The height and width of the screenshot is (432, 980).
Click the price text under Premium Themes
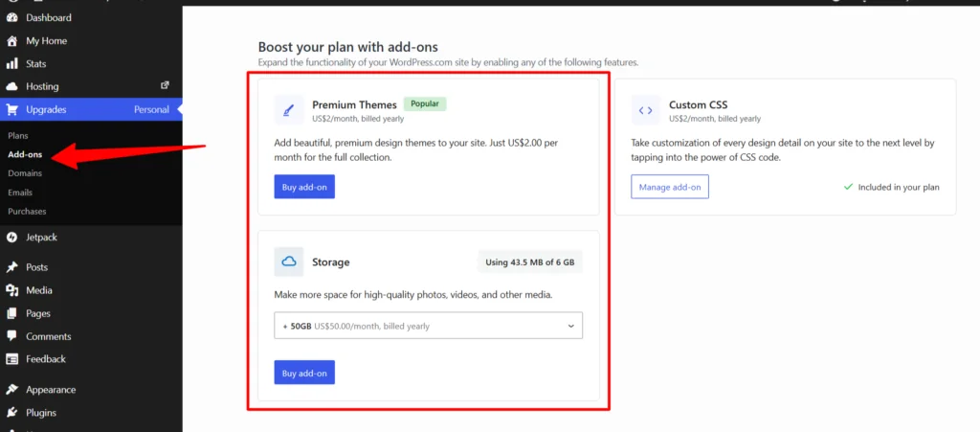[358, 119]
